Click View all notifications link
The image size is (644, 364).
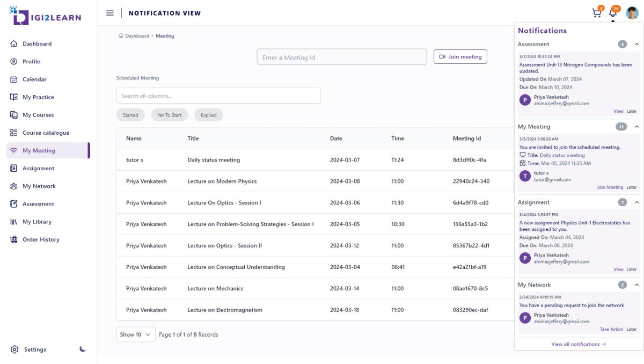coord(579,344)
